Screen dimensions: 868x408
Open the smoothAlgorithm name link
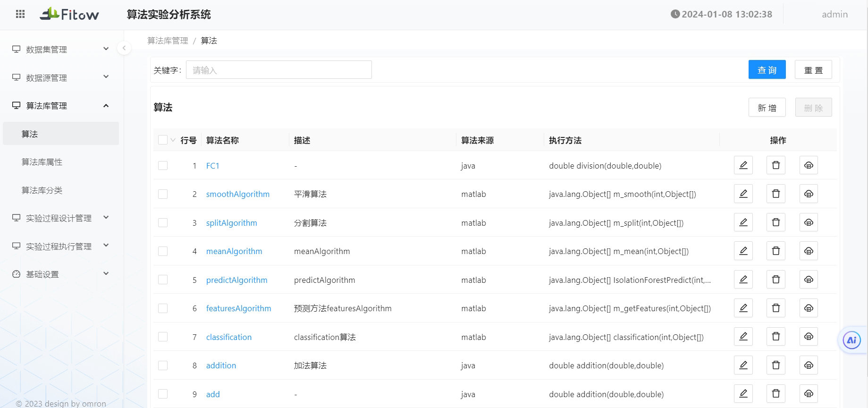pyautogui.click(x=238, y=194)
